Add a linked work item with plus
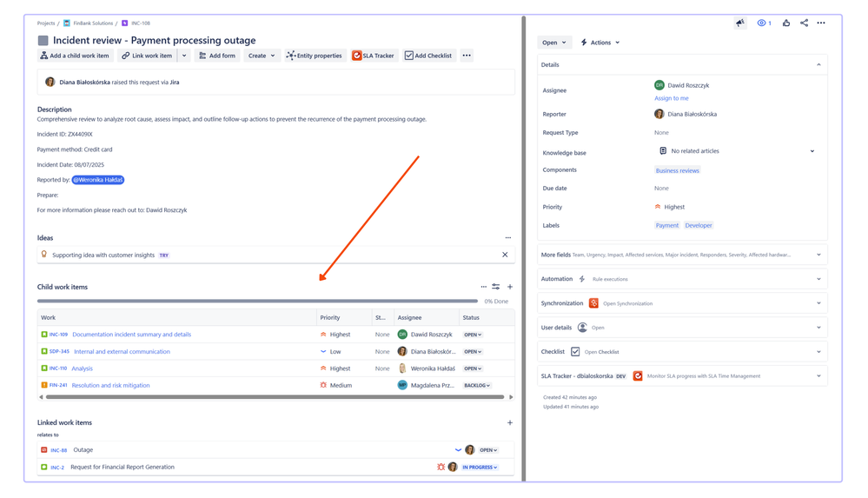868x498 pixels. click(510, 422)
